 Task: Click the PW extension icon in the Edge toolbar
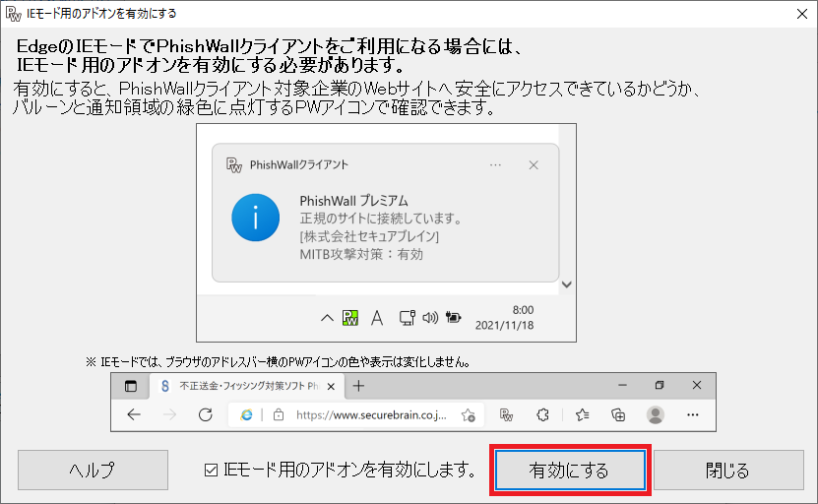coord(507,414)
